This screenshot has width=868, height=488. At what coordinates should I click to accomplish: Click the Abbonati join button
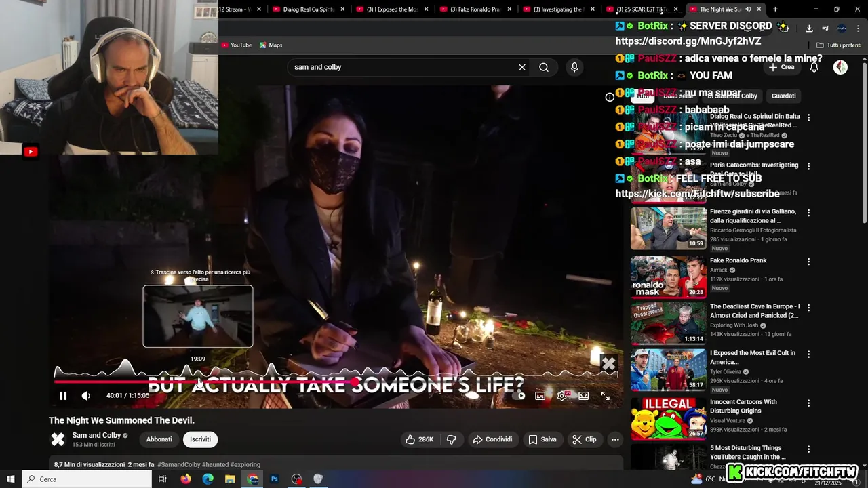point(159,439)
